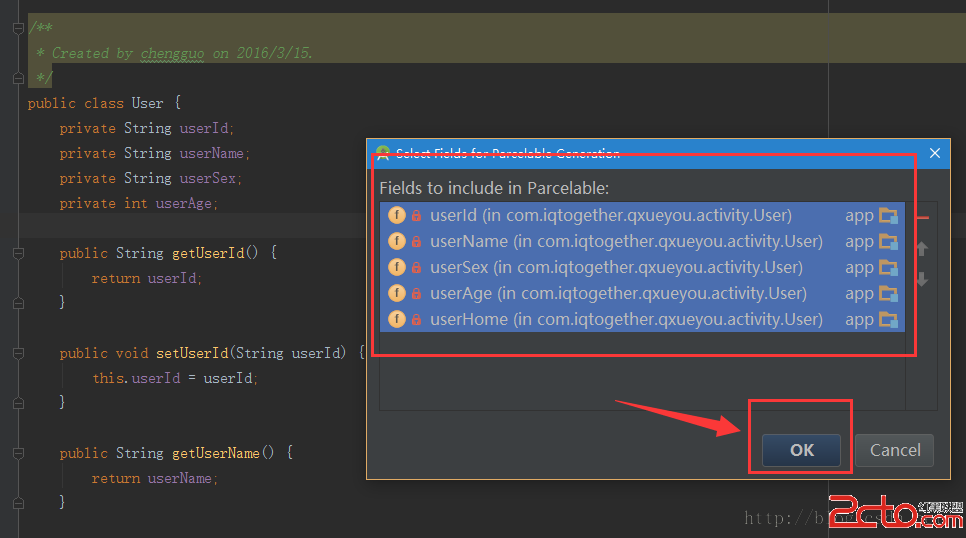Close the Parcelable generation dialog

click(935, 153)
